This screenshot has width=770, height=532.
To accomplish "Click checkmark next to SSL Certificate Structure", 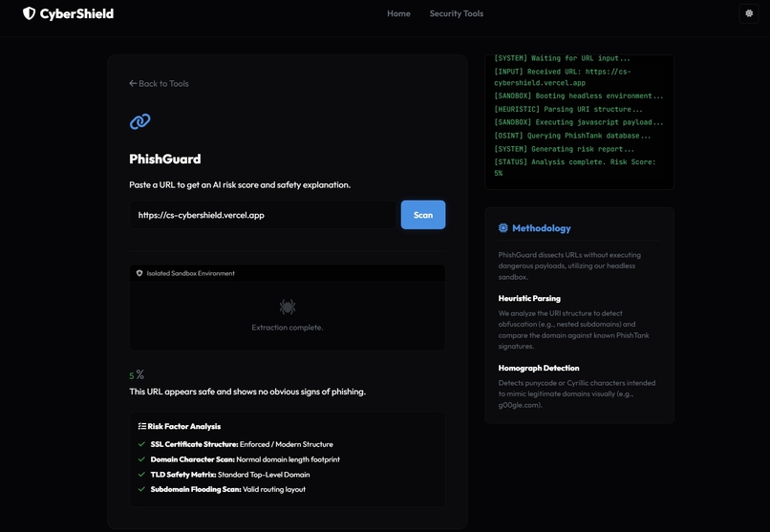I will coord(141,444).
